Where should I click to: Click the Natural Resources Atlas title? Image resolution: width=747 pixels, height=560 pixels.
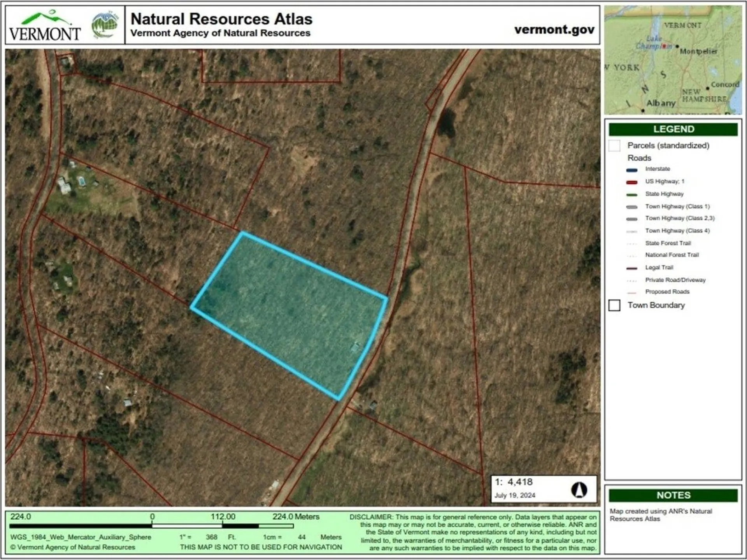[221, 19]
